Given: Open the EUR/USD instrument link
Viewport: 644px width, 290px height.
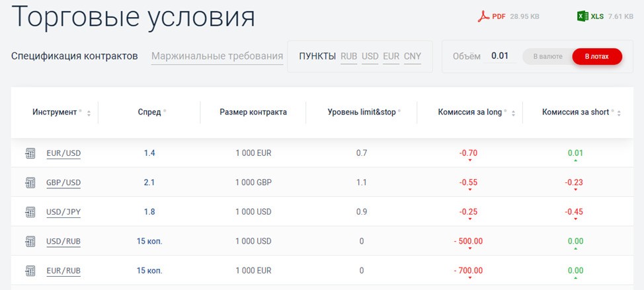Looking at the screenshot, I should (63, 153).
